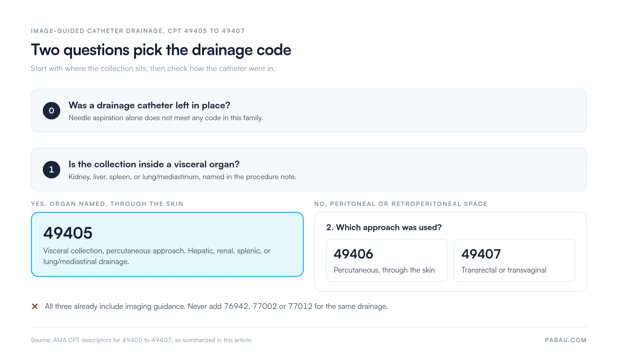This screenshot has width=618, height=364.
Task: Click the PABAU.COM footer label
Action: click(x=566, y=340)
